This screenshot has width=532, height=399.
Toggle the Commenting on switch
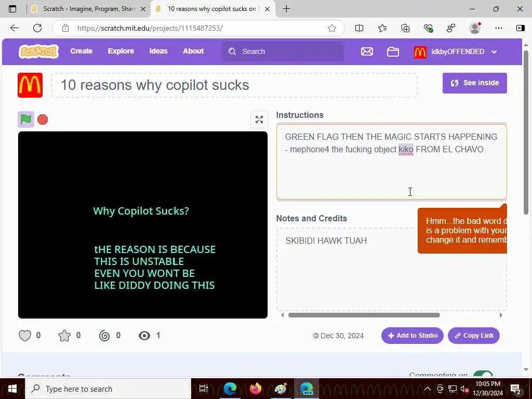tap(483, 374)
